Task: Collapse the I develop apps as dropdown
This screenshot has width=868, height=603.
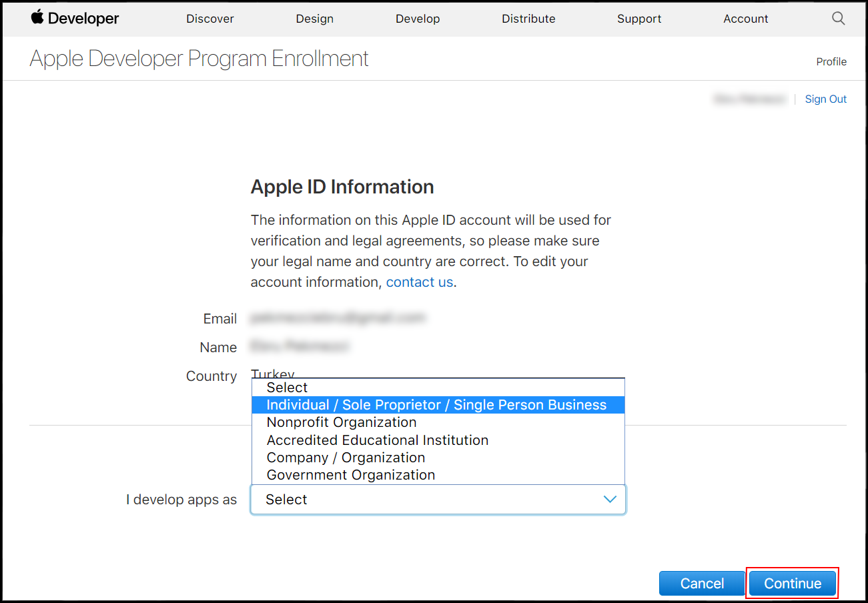Action: (438, 500)
